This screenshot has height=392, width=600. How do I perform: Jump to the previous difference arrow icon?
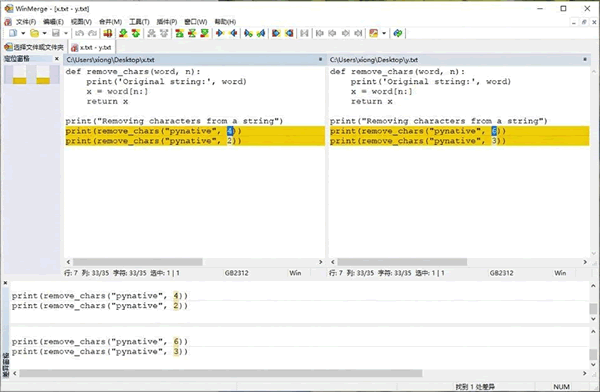tap(135, 33)
